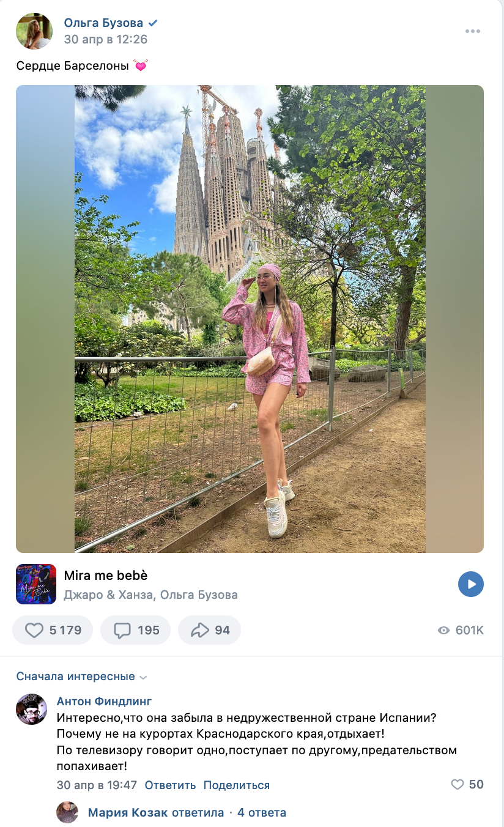Open the Barcelona photo in viewer

(250, 319)
